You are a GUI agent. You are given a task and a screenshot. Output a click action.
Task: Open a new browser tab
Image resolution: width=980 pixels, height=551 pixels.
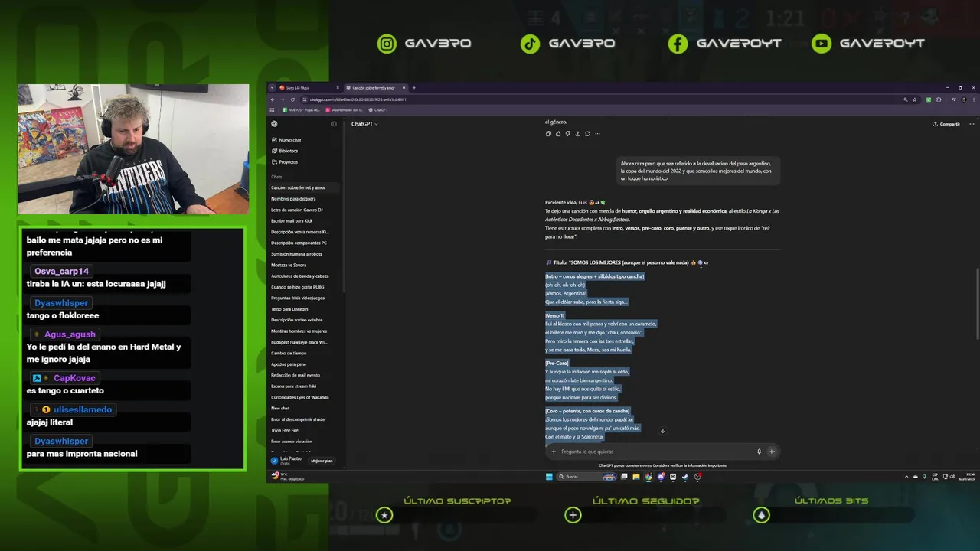pyautogui.click(x=414, y=88)
